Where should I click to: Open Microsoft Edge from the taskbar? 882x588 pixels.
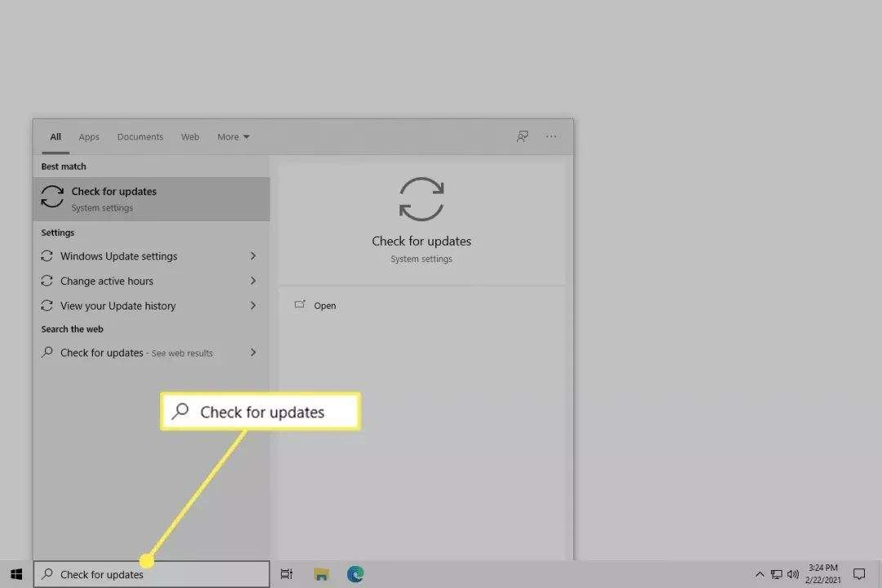355,574
